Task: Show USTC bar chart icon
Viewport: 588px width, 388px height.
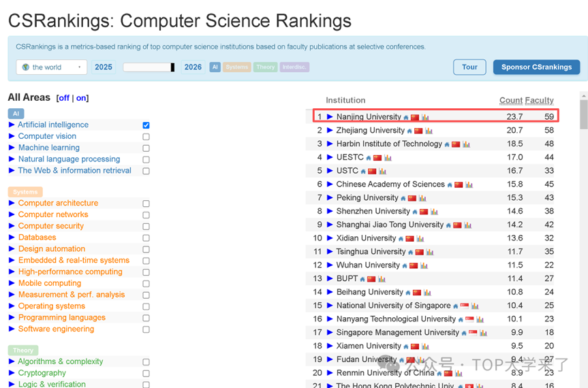Action: [x=382, y=171]
